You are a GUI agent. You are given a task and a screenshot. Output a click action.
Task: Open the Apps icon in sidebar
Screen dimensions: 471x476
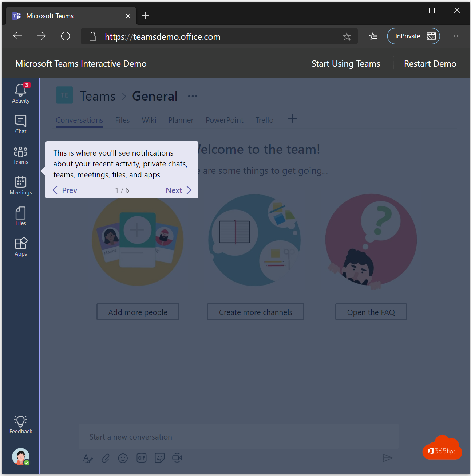[21, 247]
